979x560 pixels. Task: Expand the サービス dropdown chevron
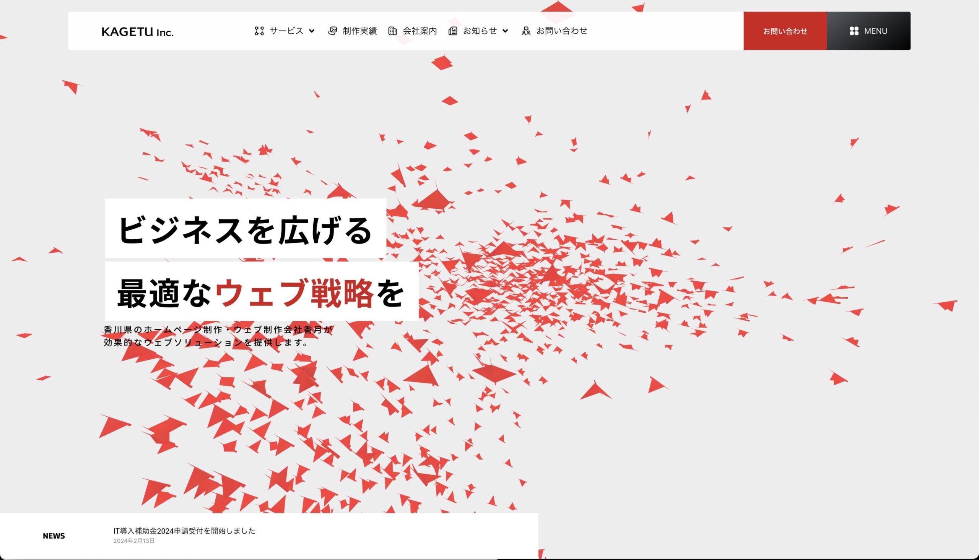(312, 31)
